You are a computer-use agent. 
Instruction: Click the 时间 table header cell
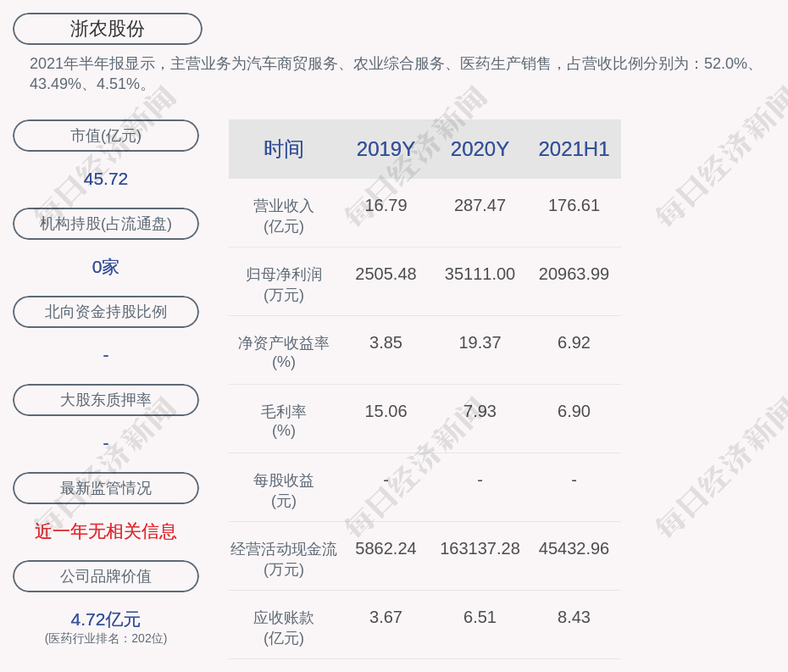(x=284, y=149)
